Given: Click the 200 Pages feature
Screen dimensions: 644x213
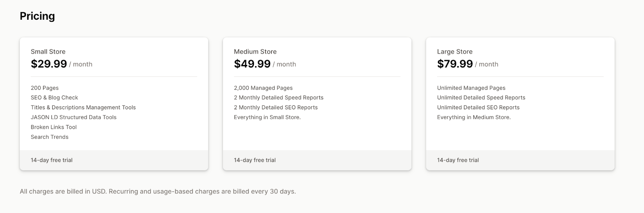Looking at the screenshot, I should (x=45, y=88).
